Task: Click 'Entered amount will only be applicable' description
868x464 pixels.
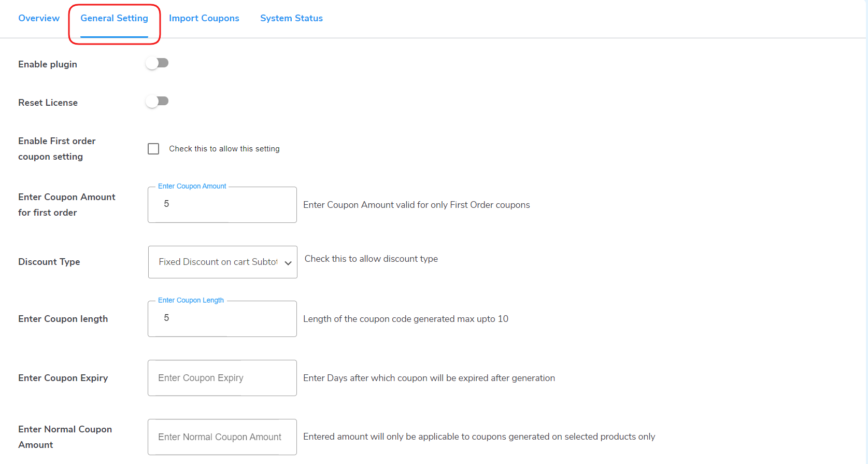Action: 479,437
